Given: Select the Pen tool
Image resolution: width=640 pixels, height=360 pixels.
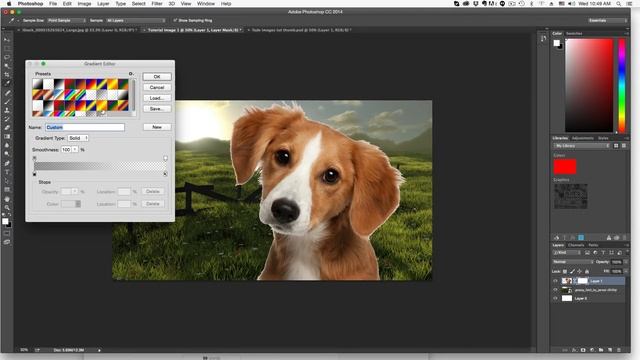Looking at the screenshot, I should point(7,163).
